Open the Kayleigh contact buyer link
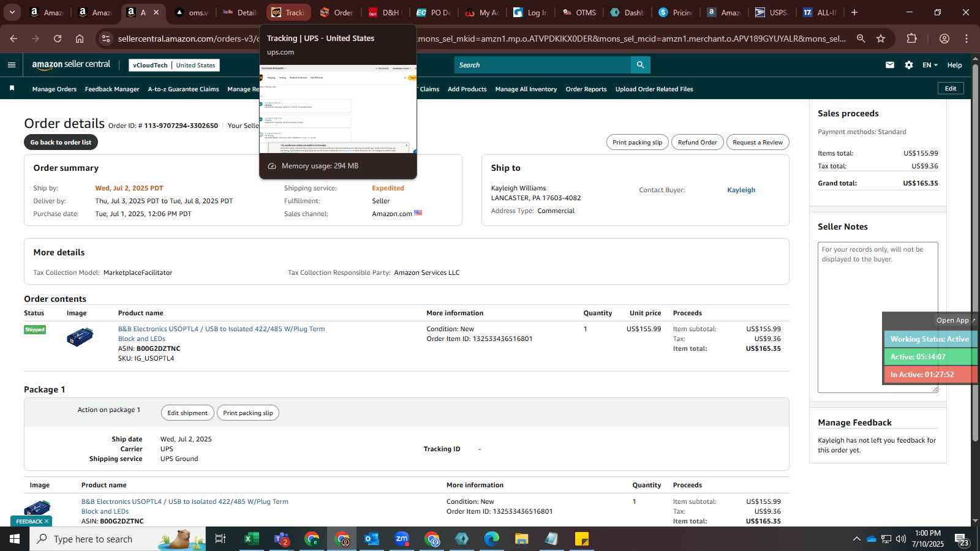Screen dimensions: 980x551 pyautogui.click(x=741, y=190)
